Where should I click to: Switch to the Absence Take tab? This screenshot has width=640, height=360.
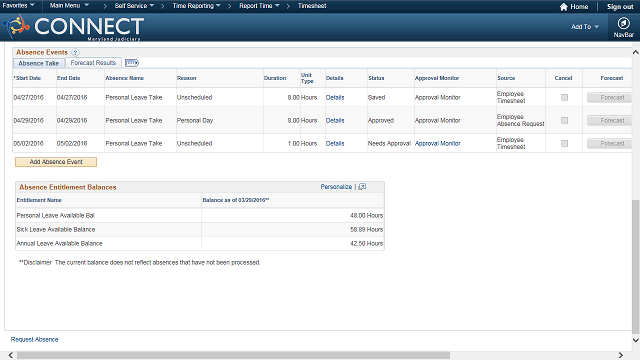pos(39,63)
